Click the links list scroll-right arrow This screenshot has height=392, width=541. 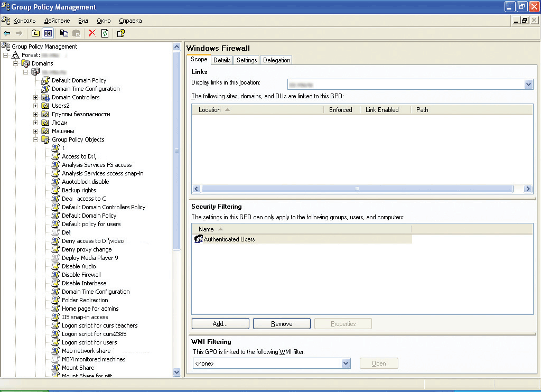click(528, 189)
